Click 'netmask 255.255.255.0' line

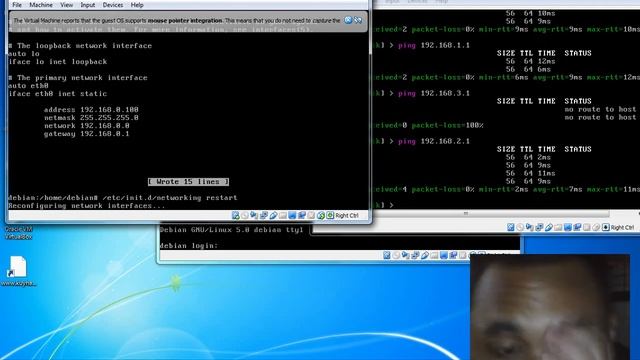tap(91, 118)
